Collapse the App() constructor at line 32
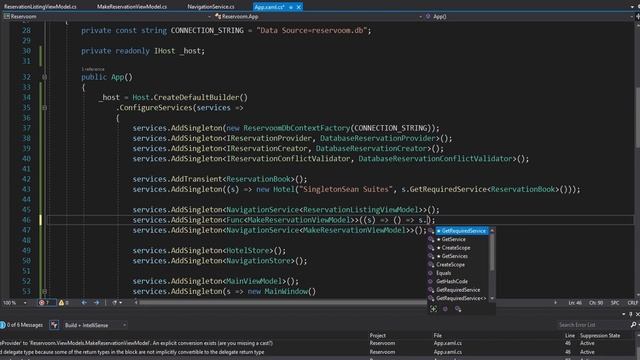 coord(44,77)
